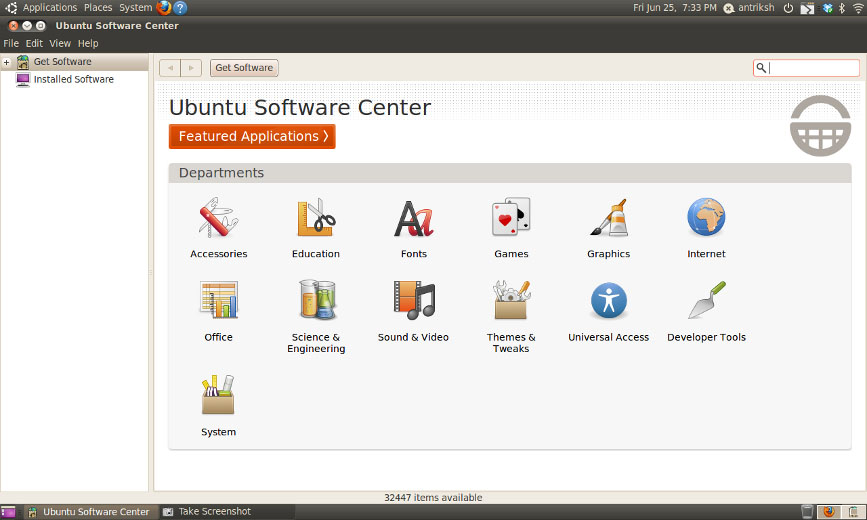Image resolution: width=867 pixels, height=520 pixels.
Task: Click the mail indicator icon in top panel
Action: click(807, 8)
